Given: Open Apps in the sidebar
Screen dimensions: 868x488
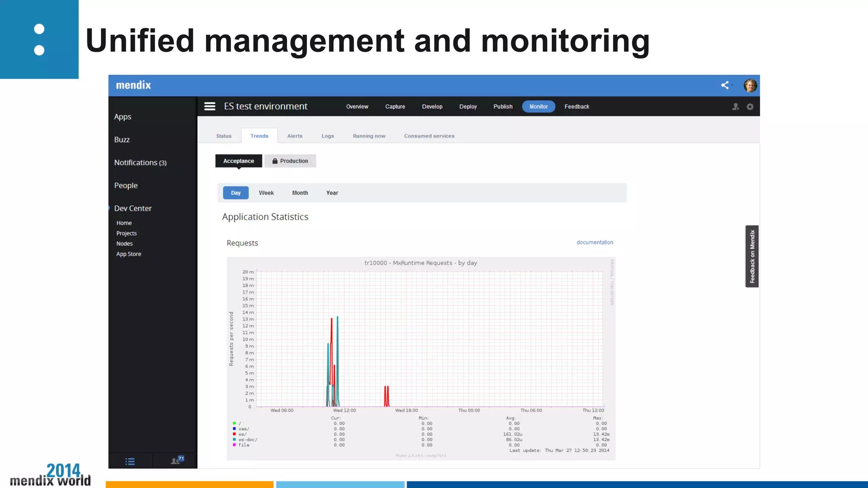Looking at the screenshot, I should 122,117.
